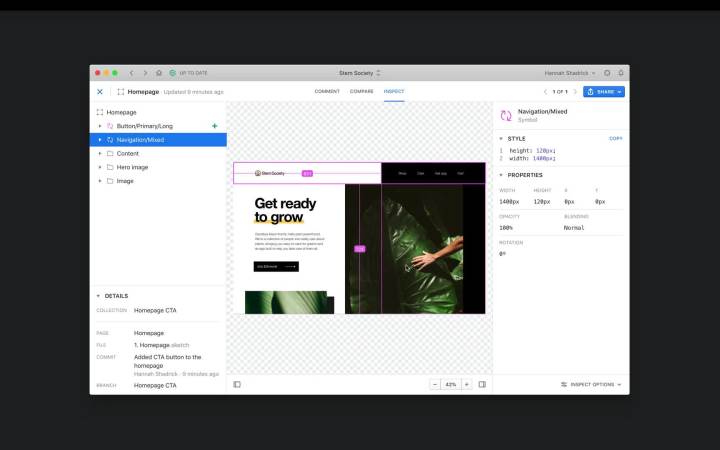The width and height of the screenshot is (720, 450).
Task: Open the Inspect Options menu
Action: pos(591,384)
